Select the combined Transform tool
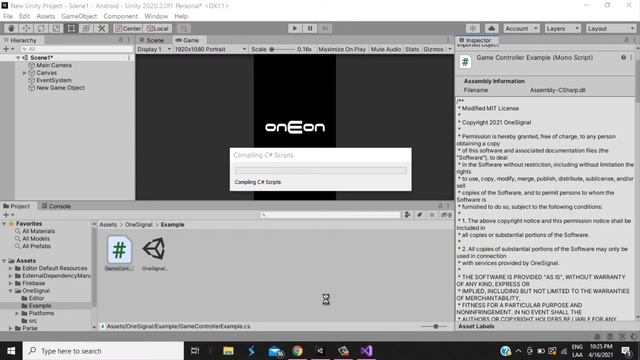The height and width of the screenshot is (360, 640). 86,28
